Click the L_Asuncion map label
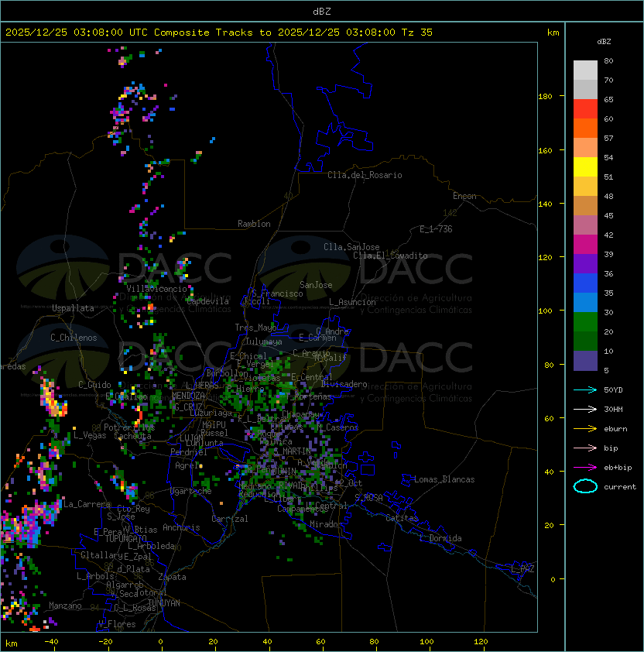Image resolution: width=644 pixels, height=652 pixels. coord(352,302)
